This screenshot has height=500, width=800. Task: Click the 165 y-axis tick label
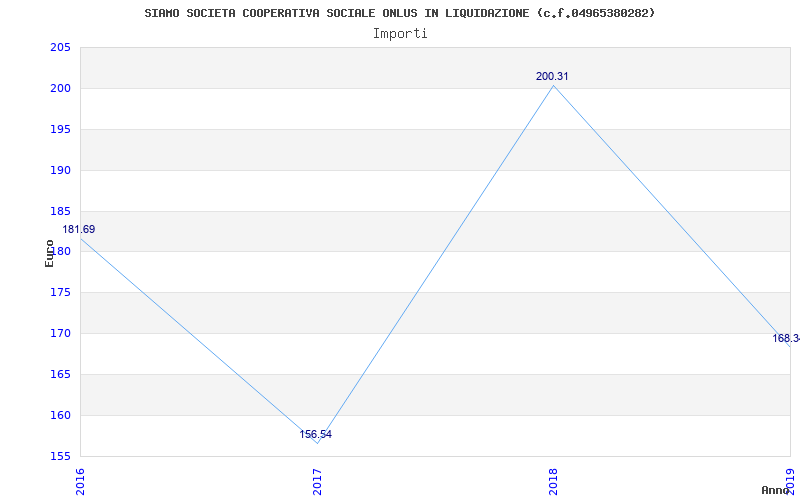(x=60, y=374)
